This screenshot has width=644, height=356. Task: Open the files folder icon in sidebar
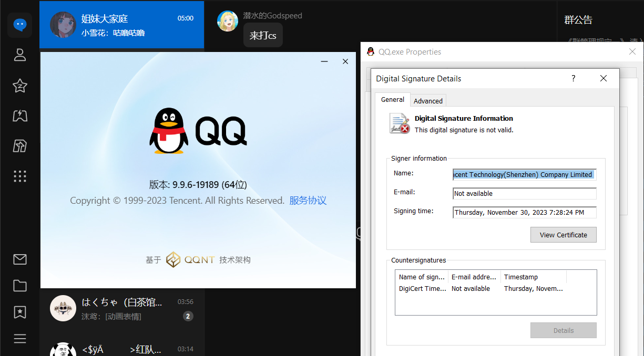tap(20, 286)
